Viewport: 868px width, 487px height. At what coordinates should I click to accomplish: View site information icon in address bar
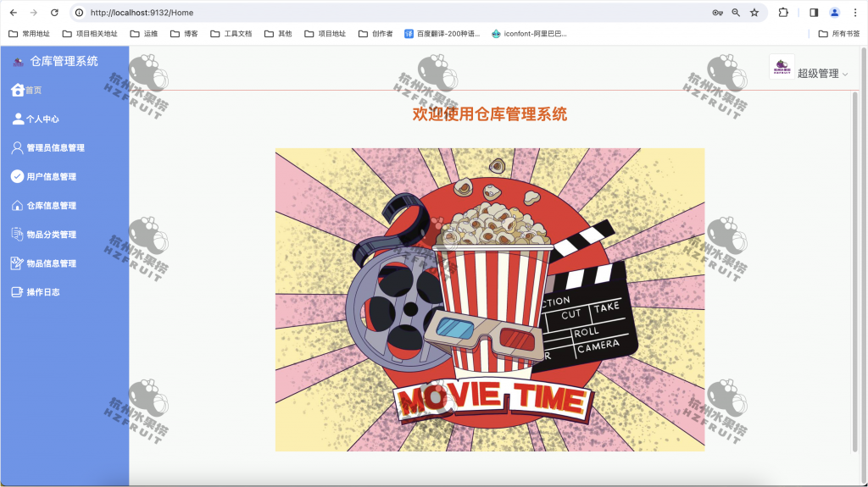tap(79, 12)
